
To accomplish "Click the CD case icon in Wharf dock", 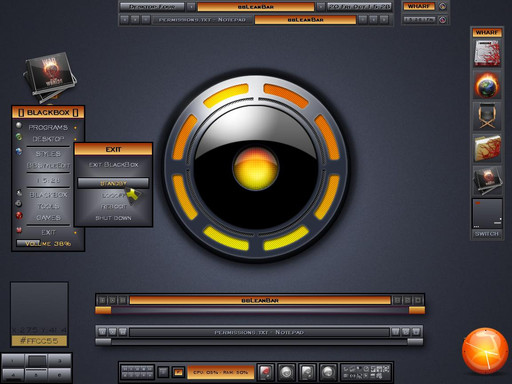I will coord(487,180).
